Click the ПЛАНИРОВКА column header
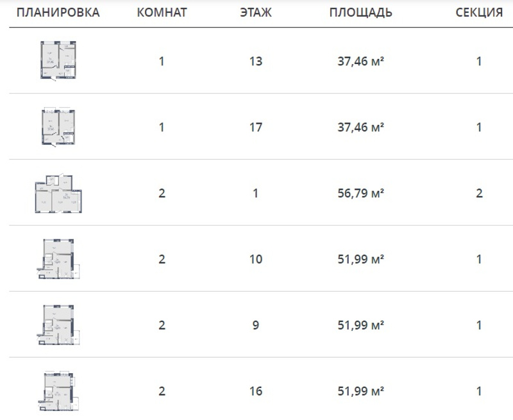 [x=58, y=13]
